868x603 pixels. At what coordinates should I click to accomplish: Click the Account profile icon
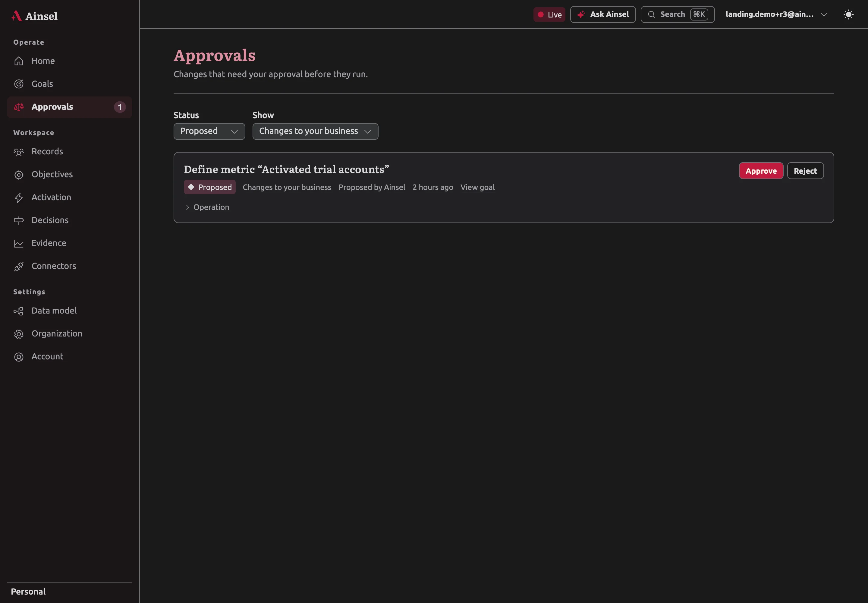[x=19, y=357]
